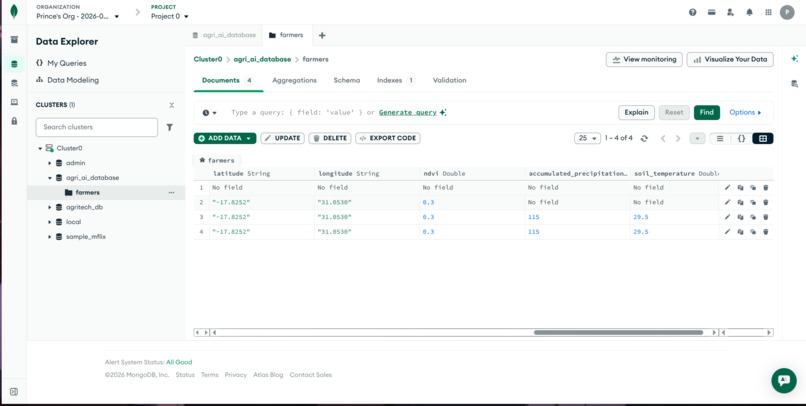
Task: Switch to the Indexes tab
Action: 396,80
